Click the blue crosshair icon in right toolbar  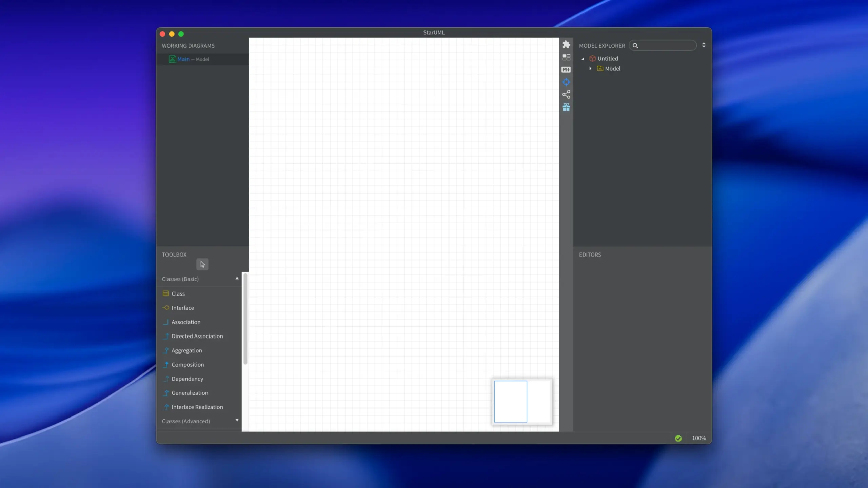click(566, 82)
